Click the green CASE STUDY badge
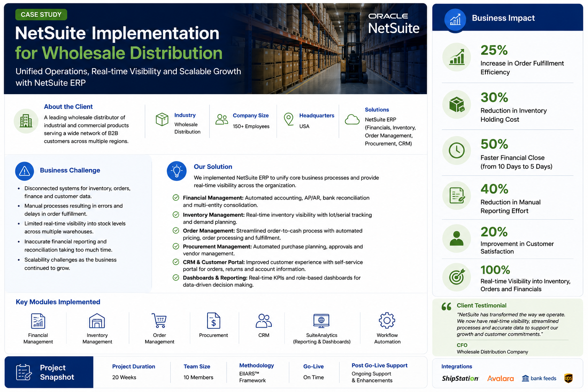 point(41,15)
